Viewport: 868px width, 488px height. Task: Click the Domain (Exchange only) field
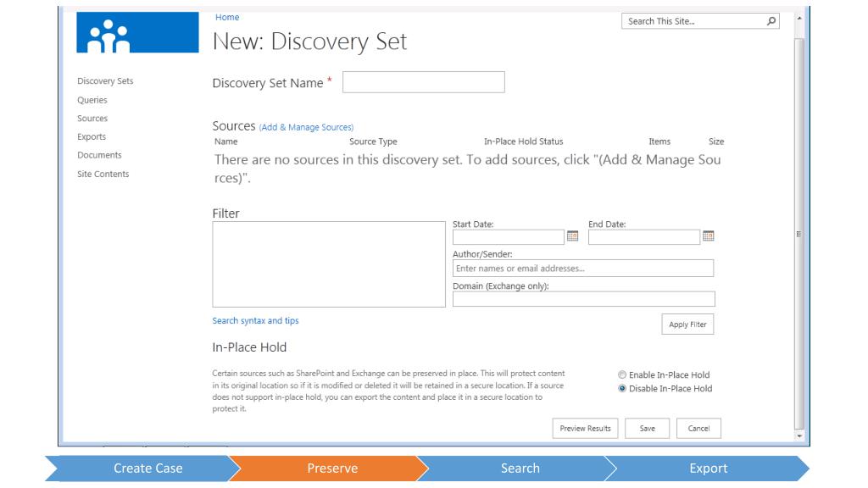click(x=583, y=299)
